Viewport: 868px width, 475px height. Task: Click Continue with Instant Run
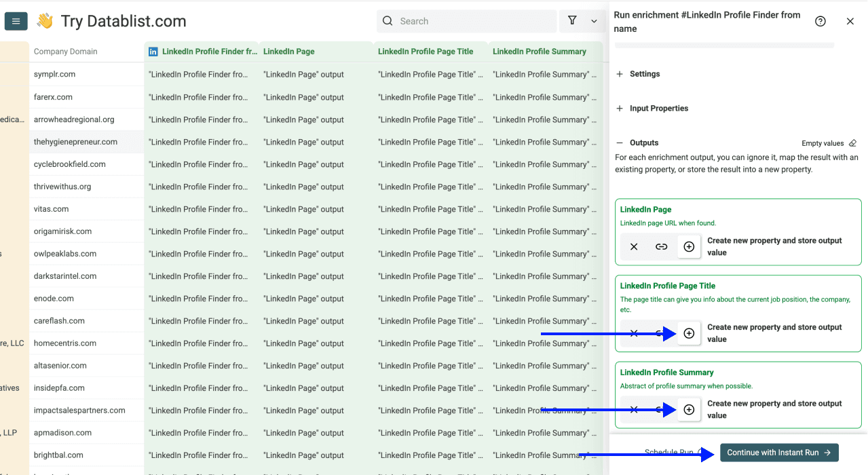click(778, 453)
